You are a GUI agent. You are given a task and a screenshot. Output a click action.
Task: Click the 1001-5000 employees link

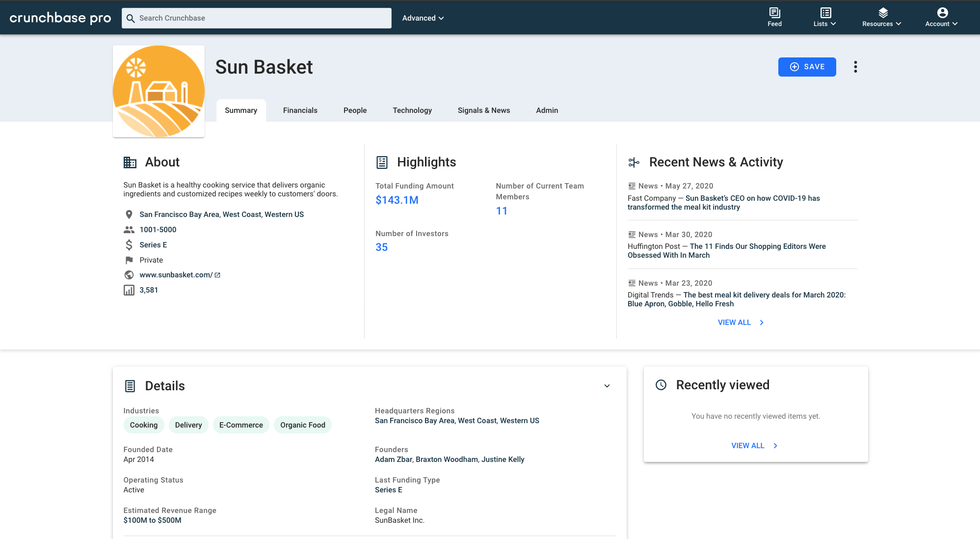coord(158,230)
